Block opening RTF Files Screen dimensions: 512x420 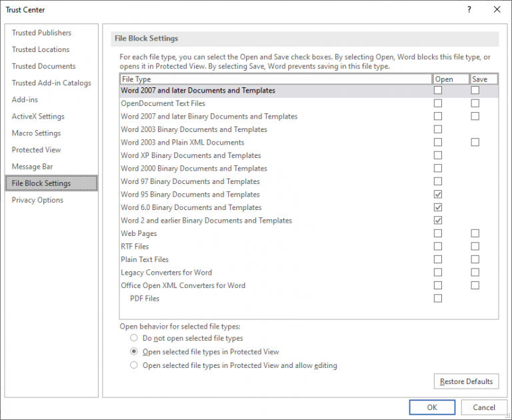click(x=438, y=246)
